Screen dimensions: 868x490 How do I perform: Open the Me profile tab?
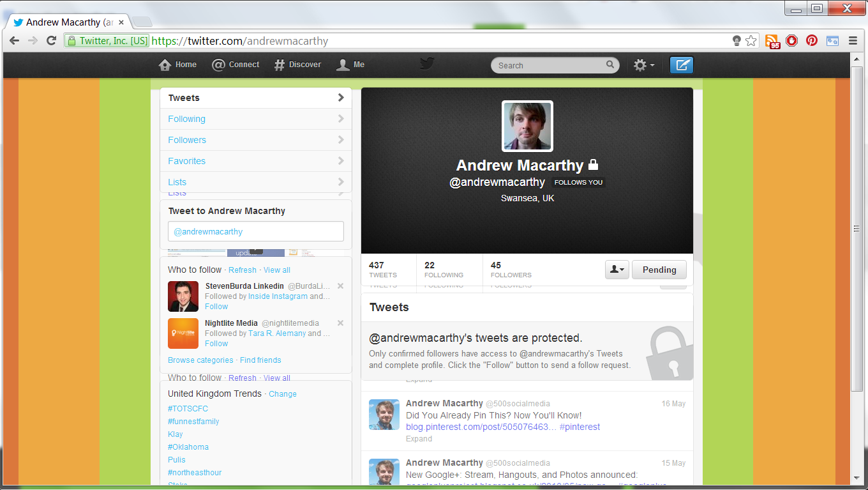point(350,65)
